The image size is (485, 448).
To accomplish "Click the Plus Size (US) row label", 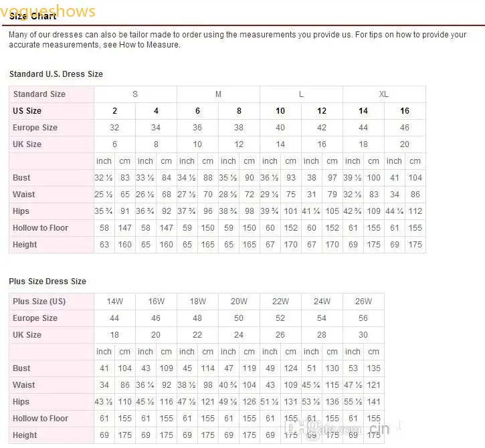I will [x=39, y=302].
